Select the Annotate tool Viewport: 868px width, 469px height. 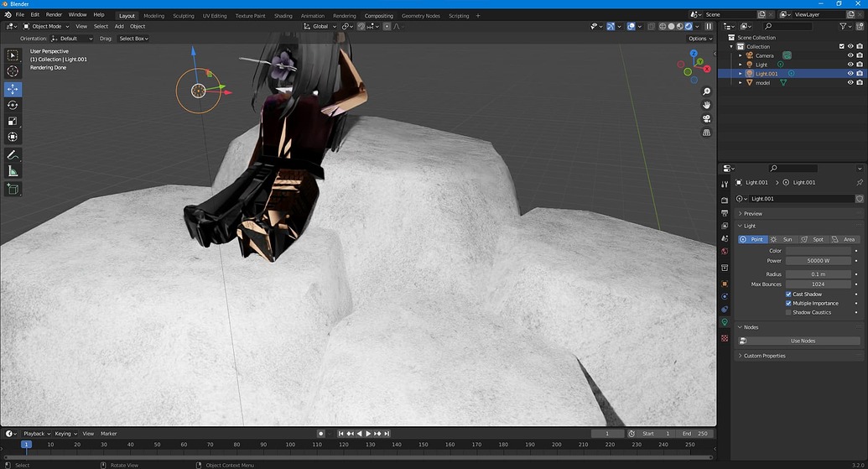coord(13,155)
